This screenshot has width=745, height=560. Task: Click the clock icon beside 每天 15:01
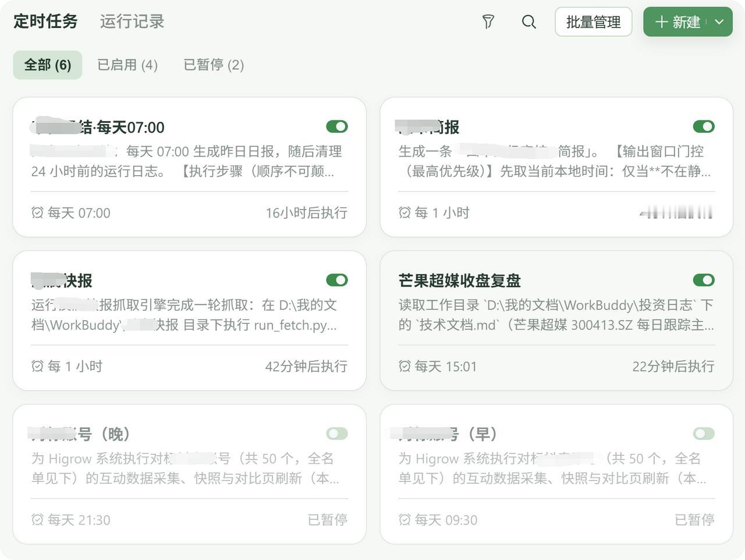405,367
